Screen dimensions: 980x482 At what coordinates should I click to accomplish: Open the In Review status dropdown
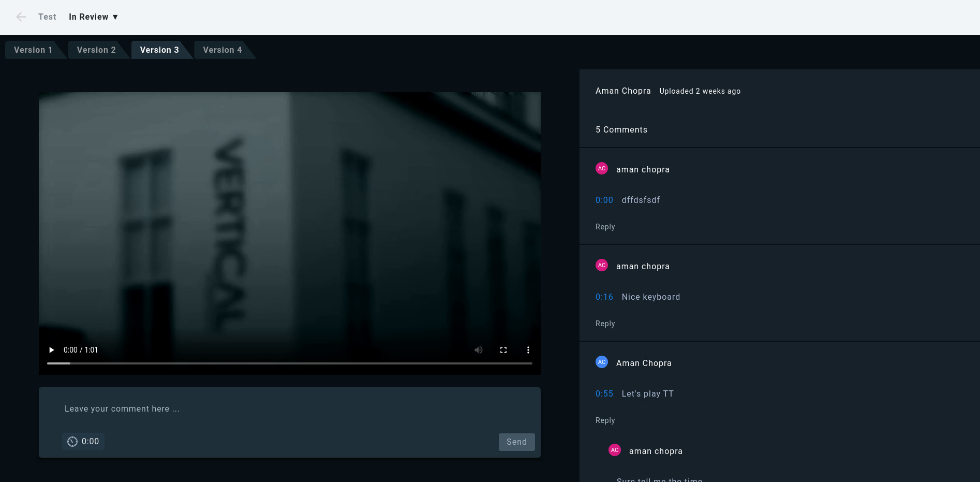tap(94, 17)
